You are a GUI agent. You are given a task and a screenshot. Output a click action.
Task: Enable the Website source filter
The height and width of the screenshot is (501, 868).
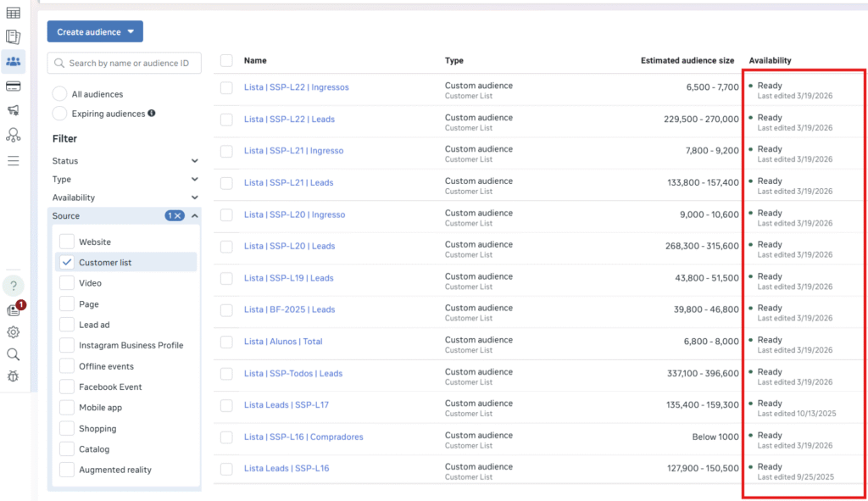[66, 242]
